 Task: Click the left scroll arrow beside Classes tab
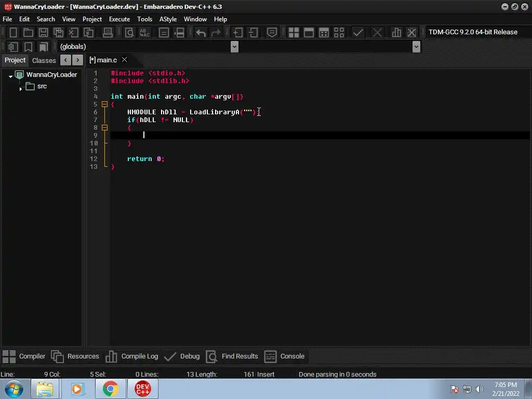(x=66, y=60)
